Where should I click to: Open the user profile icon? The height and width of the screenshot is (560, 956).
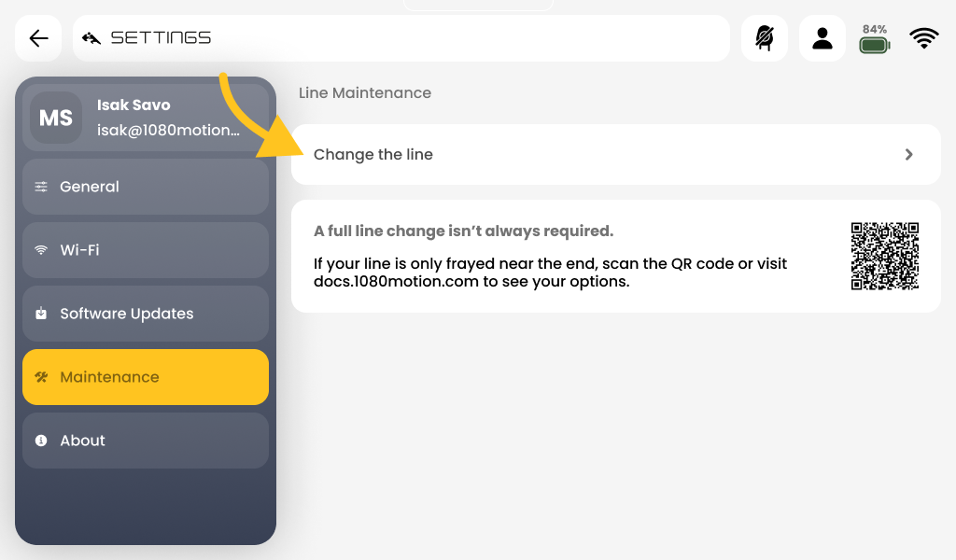(x=822, y=38)
